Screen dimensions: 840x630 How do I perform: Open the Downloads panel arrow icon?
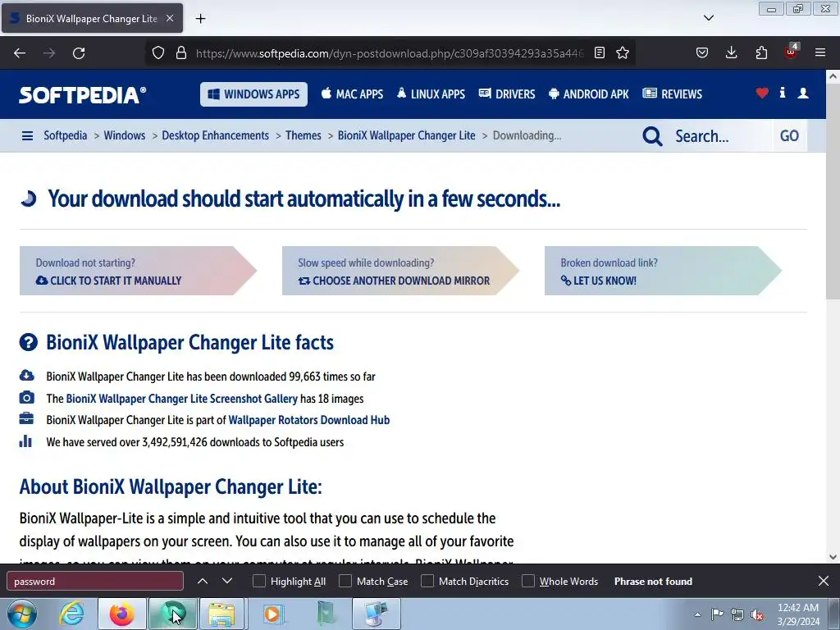point(731,52)
